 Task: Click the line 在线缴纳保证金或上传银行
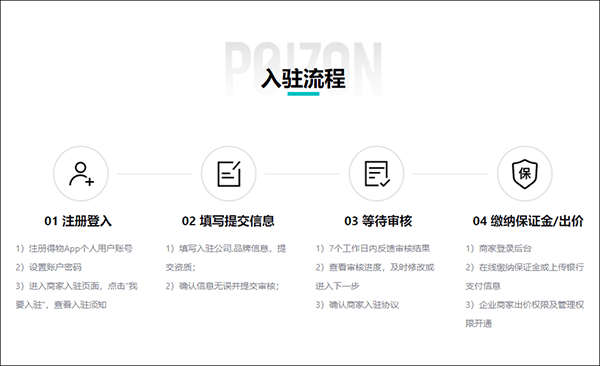coord(525,267)
